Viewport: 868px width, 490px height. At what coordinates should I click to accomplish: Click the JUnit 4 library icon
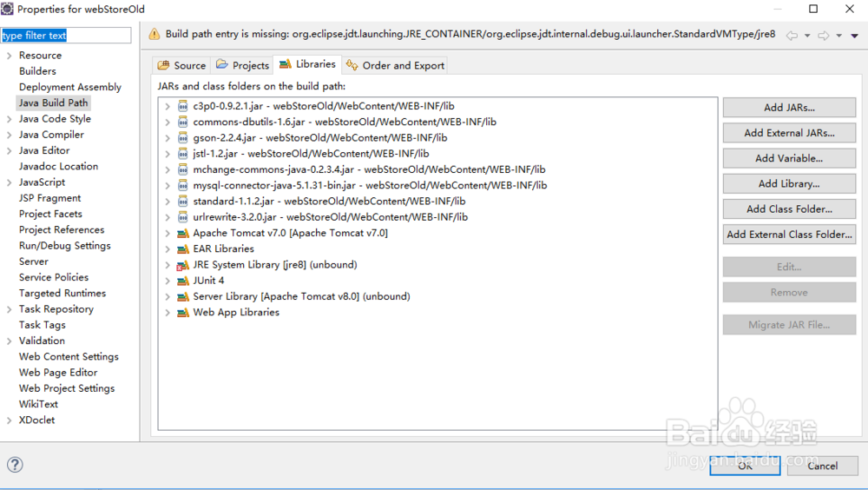point(182,281)
